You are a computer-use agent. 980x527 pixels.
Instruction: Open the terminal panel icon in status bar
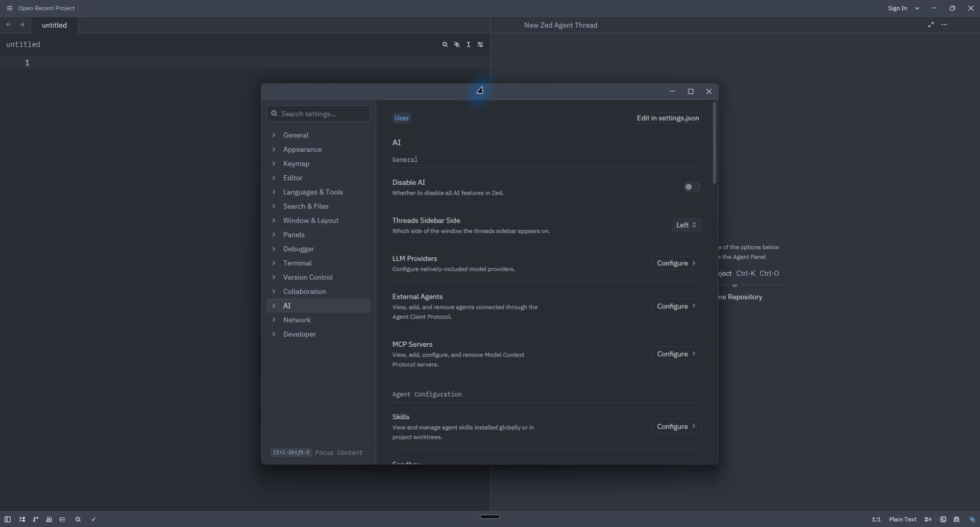(x=943, y=520)
